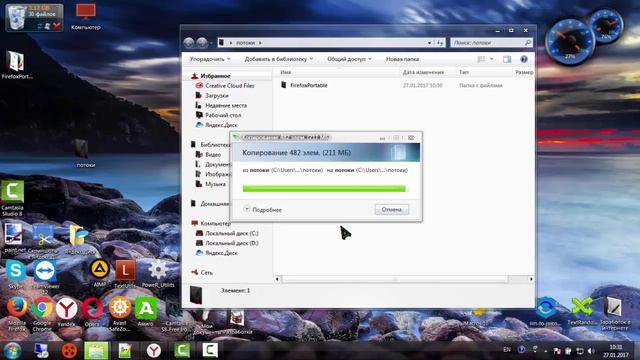Select the Opera desktop icon

coord(92,312)
